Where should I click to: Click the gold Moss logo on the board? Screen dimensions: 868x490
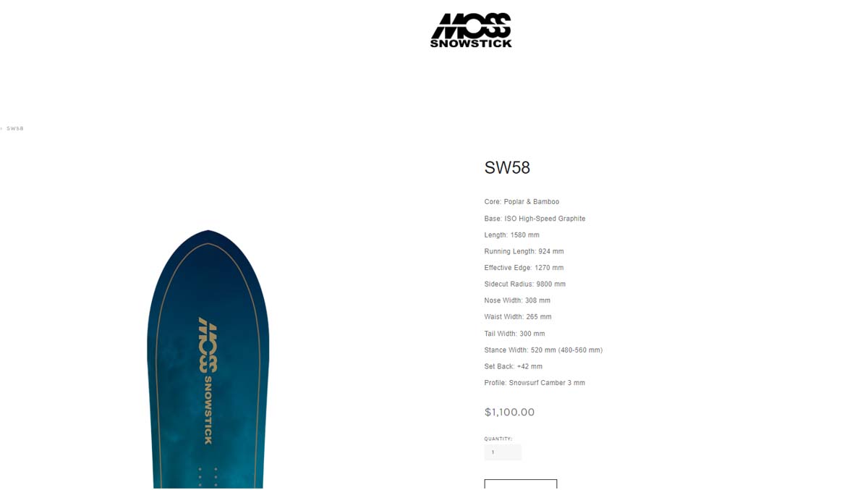pyautogui.click(x=208, y=345)
